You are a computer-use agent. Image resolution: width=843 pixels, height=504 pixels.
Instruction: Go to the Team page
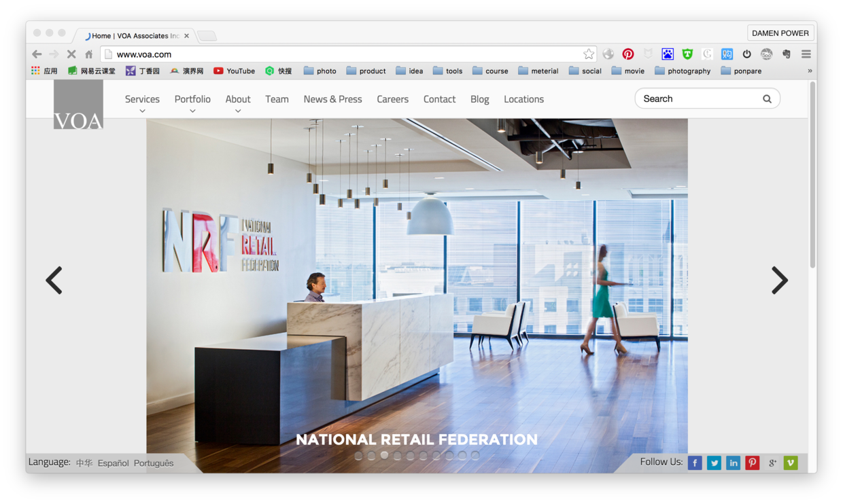277,99
